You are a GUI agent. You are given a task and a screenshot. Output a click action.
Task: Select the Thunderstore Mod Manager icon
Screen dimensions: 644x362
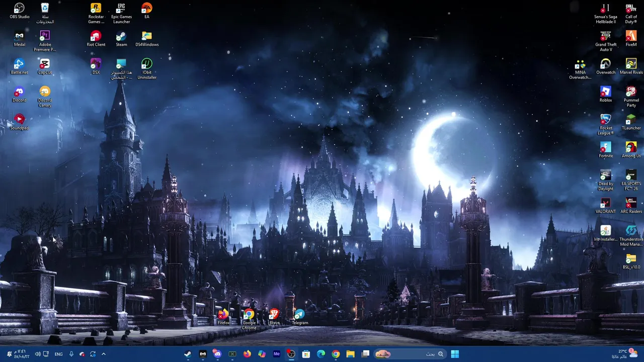(631, 235)
